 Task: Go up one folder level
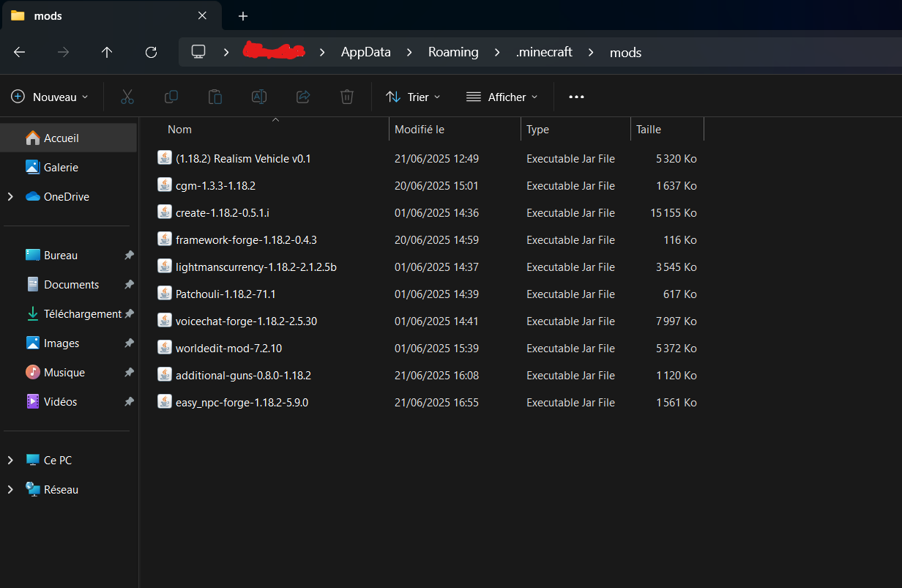107,52
